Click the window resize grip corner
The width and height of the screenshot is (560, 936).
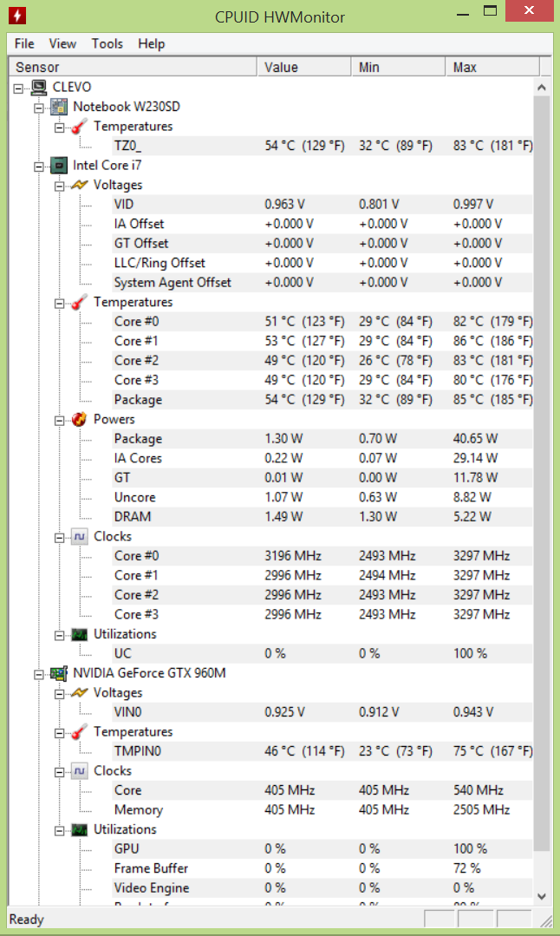[546, 921]
